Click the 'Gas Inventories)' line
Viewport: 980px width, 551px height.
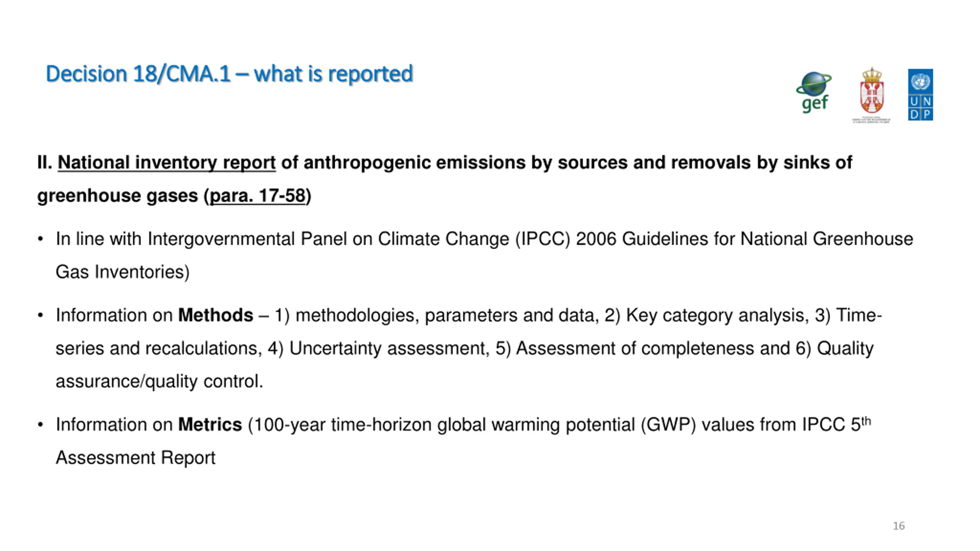pyautogui.click(x=122, y=272)
